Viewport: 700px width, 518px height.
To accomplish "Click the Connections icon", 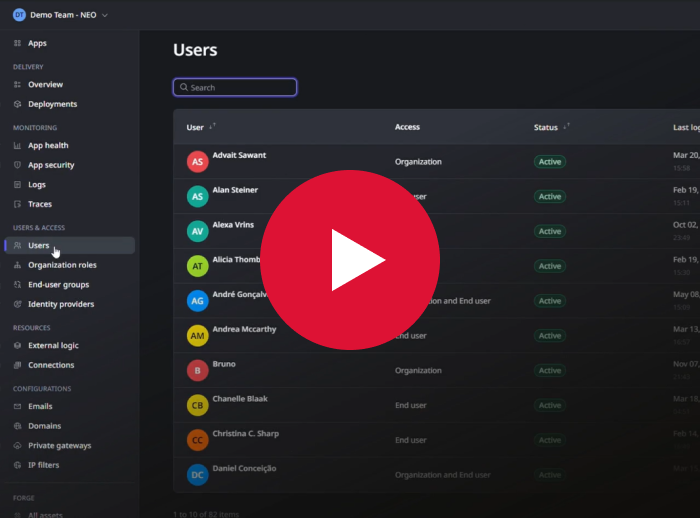I will [17, 365].
